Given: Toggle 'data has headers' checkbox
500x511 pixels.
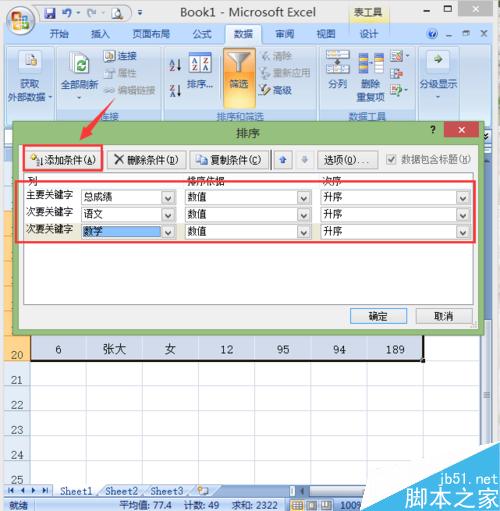Looking at the screenshot, I should pyautogui.click(x=391, y=160).
